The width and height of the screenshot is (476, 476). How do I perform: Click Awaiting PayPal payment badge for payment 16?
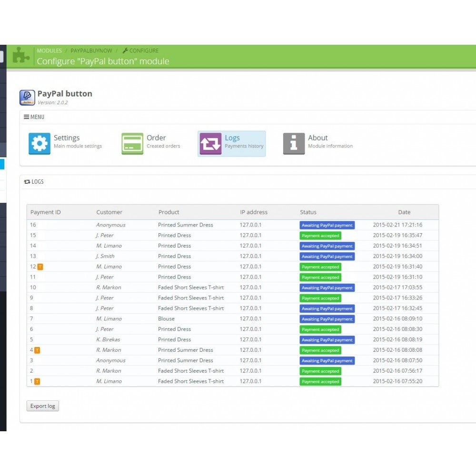327,225
